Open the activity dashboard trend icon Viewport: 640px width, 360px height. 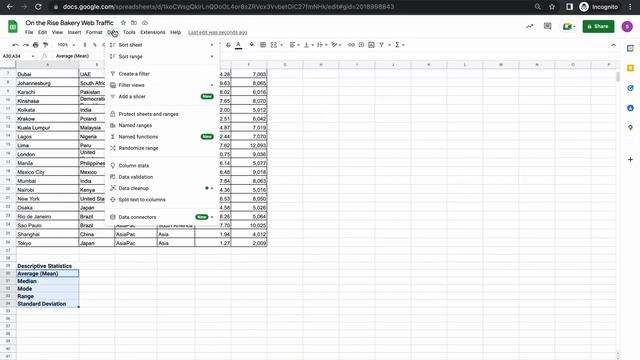[529, 26]
